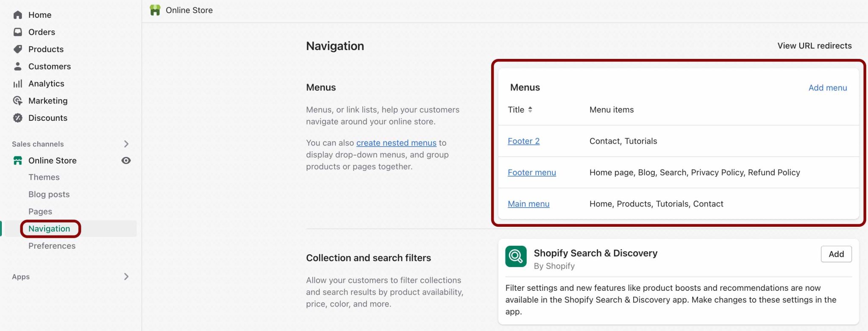The height and width of the screenshot is (331, 868).
Task: Click the Customers person icon
Action: tap(17, 66)
